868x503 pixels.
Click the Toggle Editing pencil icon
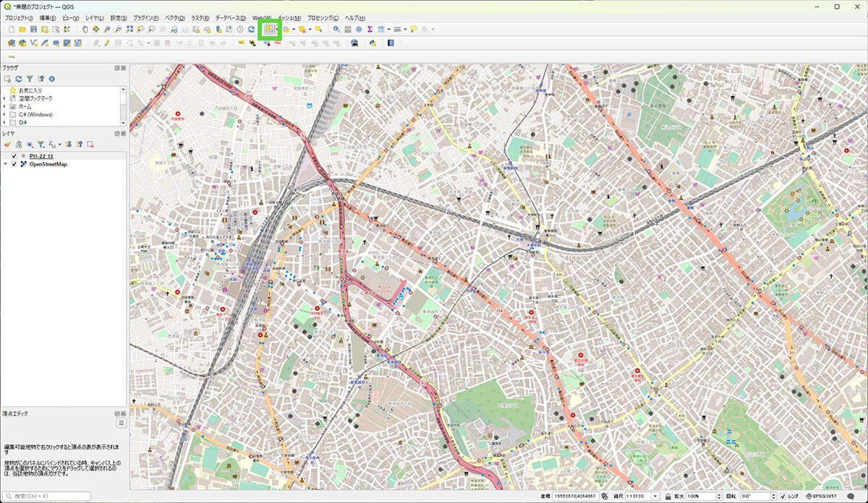pyautogui.click(x=107, y=43)
